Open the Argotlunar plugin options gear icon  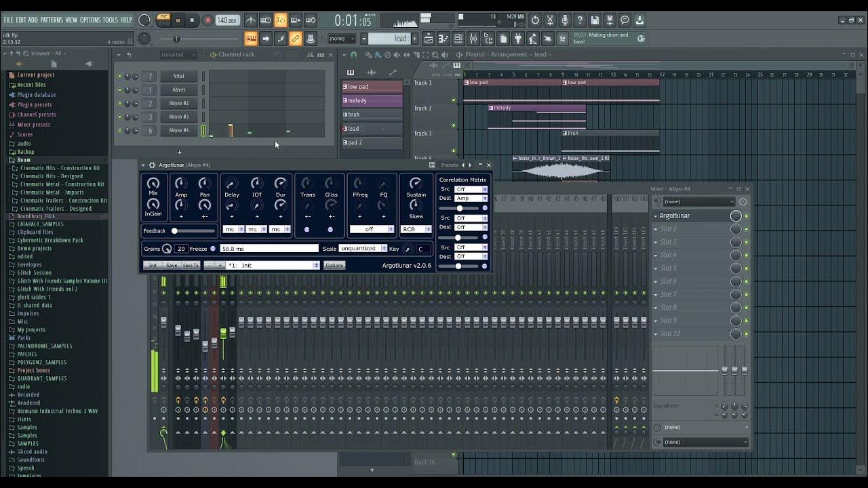[x=152, y=165]
